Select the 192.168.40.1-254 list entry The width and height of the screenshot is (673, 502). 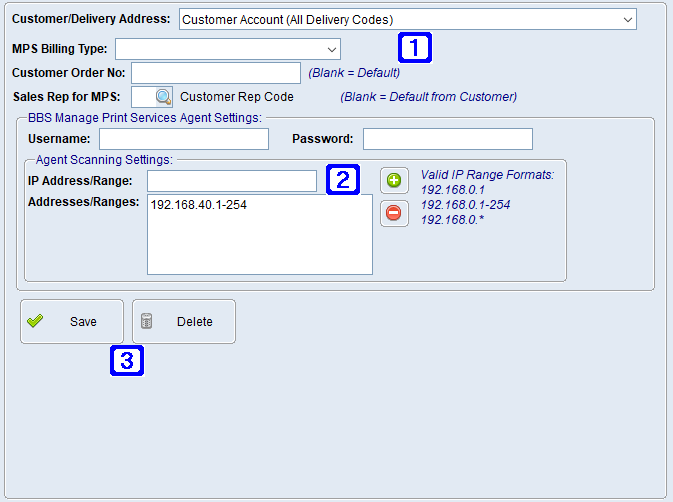(198, 205)
